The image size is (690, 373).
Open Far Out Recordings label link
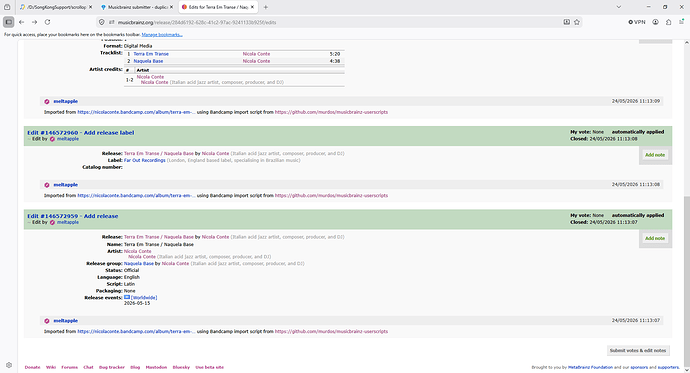point(145,161)
